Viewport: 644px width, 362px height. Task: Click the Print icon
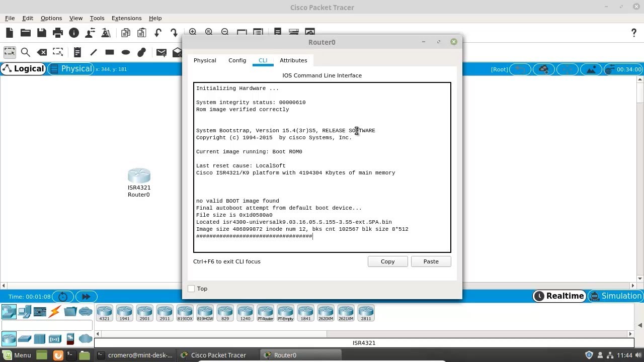(x=58, y=33)
